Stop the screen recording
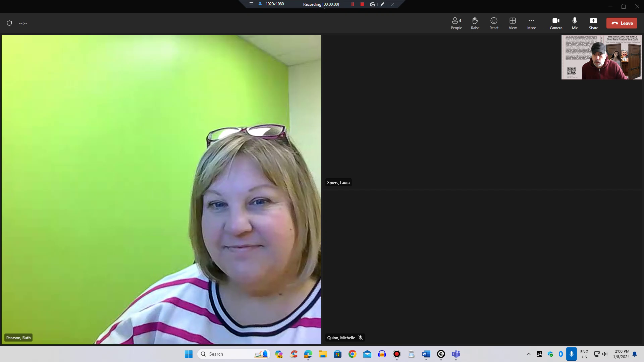Screen dimensions: 644x362 [362, 4]
